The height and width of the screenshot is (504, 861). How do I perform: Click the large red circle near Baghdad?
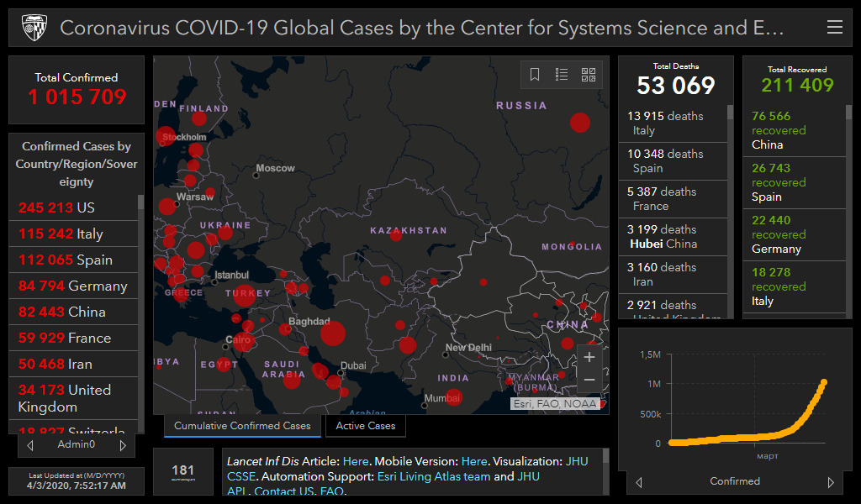click(x=333, y=333)
